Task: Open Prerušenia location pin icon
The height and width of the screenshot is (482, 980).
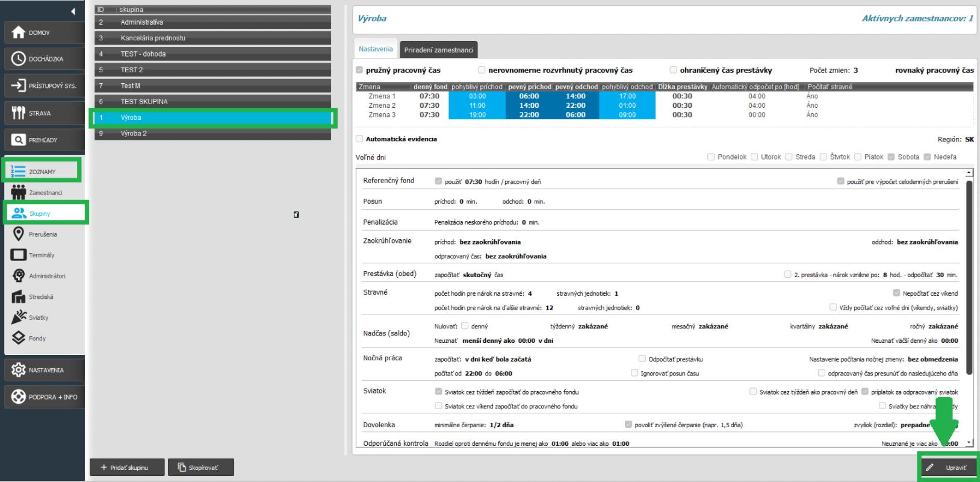Action: 19,234
